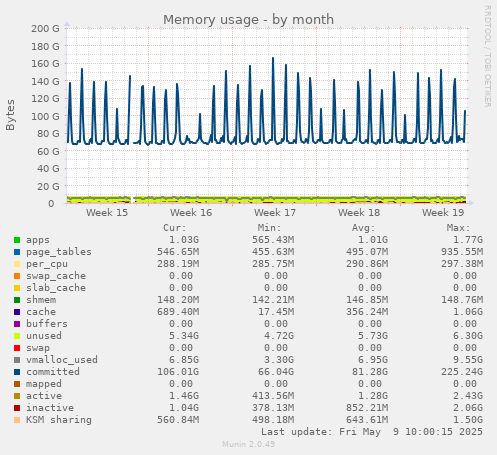497x455 pixels.
Task: Click the yellow-green unused legend swatch
Action: (x=17, y=336)
